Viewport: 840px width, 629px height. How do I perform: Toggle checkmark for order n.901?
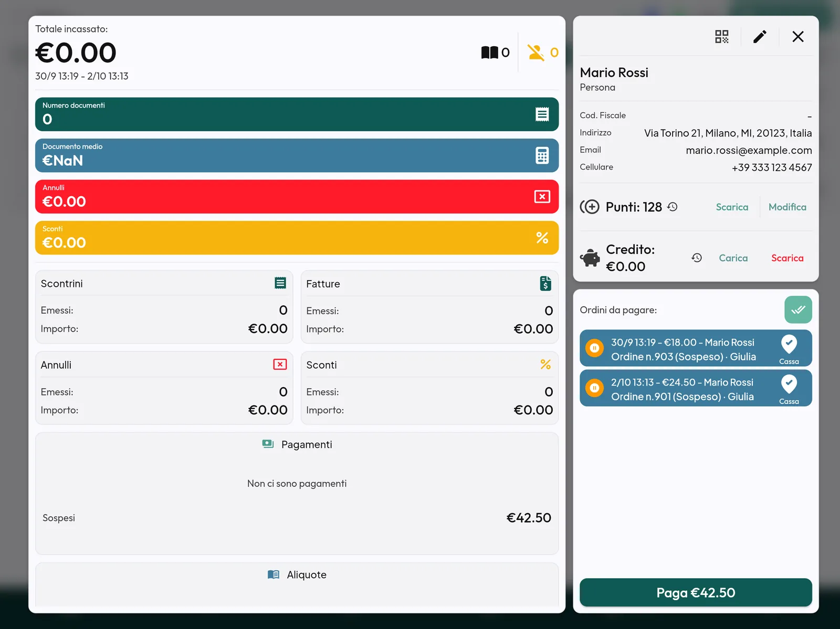coord(789,385)
